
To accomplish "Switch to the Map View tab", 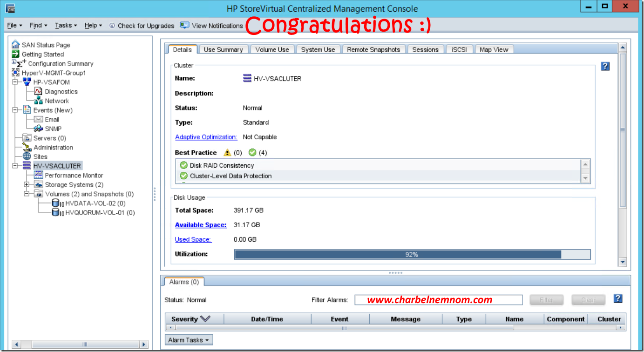I will click(x=494, y=49).
